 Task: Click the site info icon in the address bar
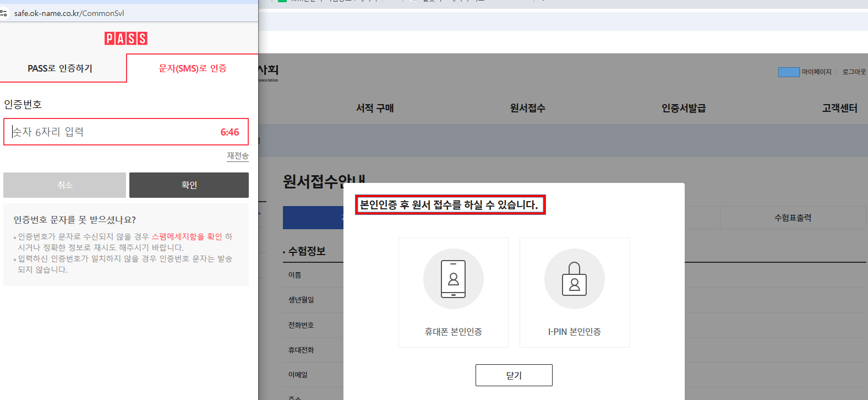point(4,13)
